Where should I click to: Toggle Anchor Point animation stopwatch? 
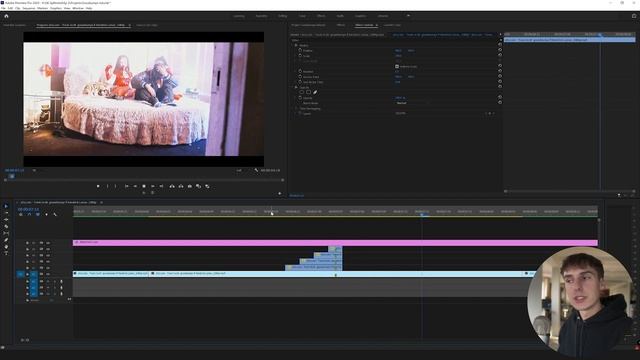300,77
